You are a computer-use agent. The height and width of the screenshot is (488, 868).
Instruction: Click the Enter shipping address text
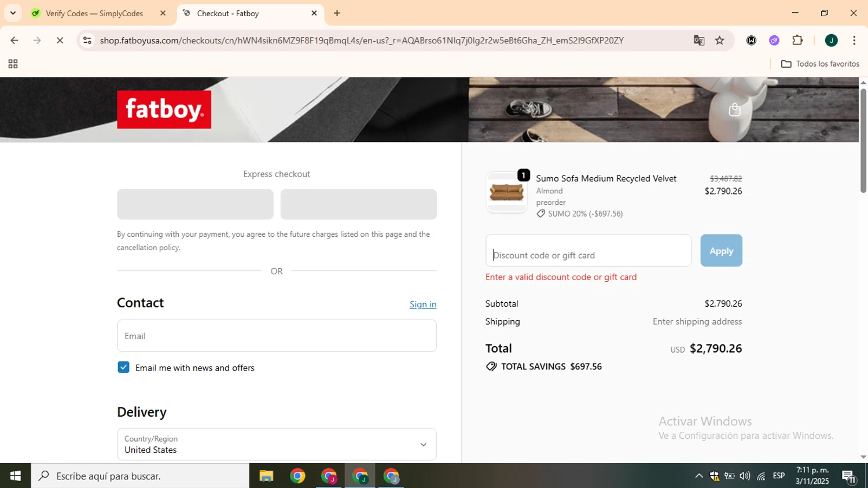pyautogui.click(x=697, y=321)
